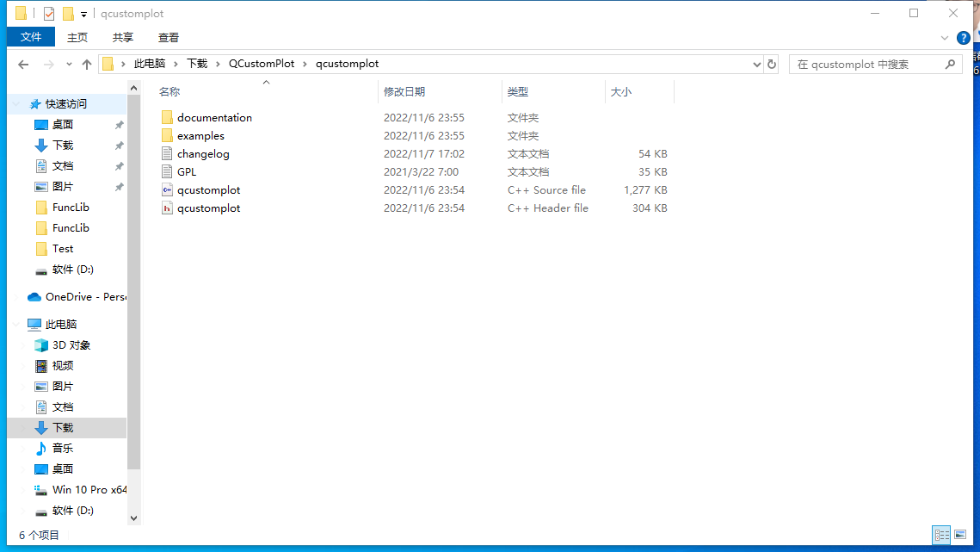
Task: Click the search qcustomplot input field
Action: point(865,65)
